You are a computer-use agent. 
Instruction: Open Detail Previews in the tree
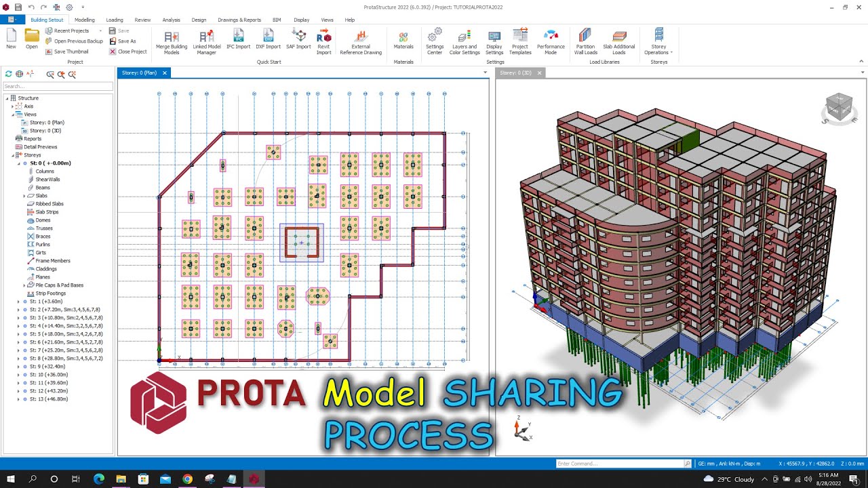tap(41, 147)
